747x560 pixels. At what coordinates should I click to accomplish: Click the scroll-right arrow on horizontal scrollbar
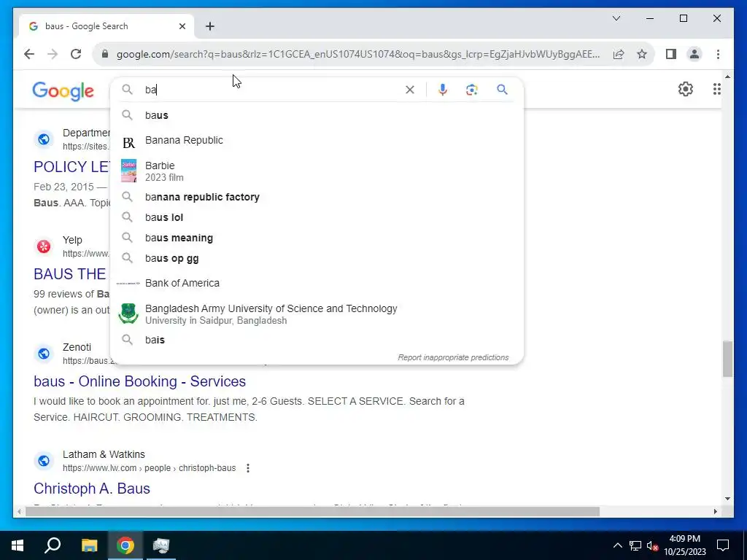(715, 512)
